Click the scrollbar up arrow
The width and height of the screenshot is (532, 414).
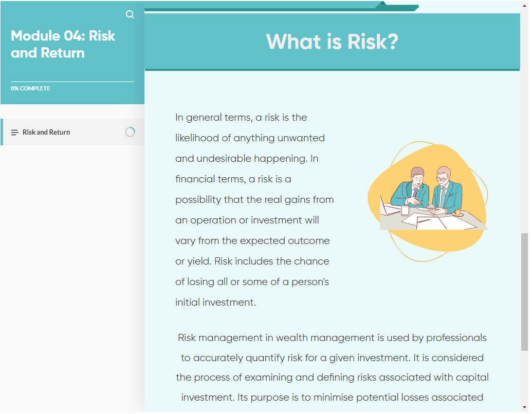point(525,6)
